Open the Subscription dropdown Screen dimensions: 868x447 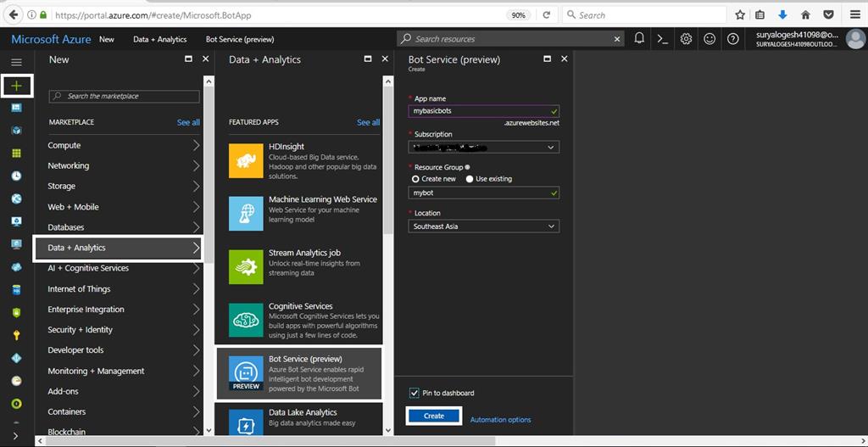[484, 148]
